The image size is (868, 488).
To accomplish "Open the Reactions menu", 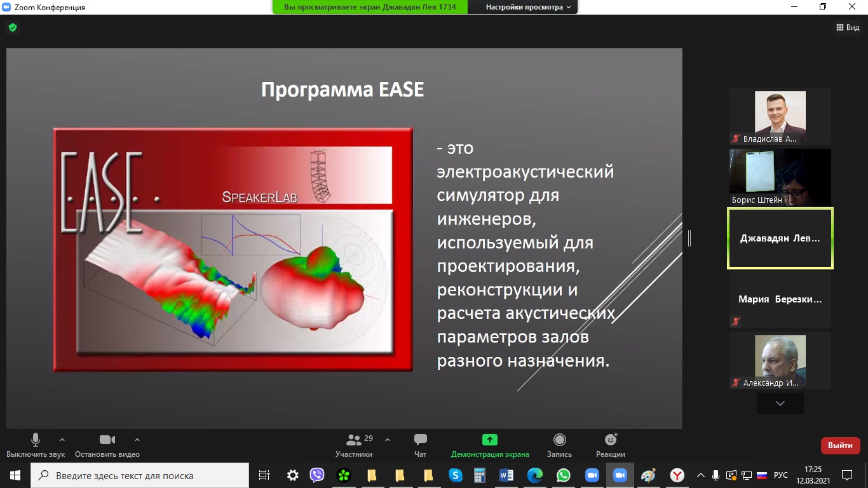I will tap(611, 445).
